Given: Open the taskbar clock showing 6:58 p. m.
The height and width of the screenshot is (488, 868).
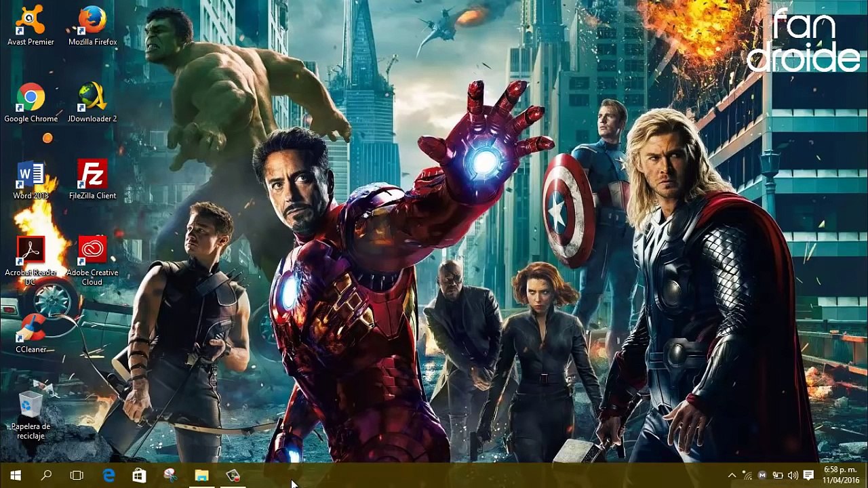Looking at the screenshot, I should [841, 475].
